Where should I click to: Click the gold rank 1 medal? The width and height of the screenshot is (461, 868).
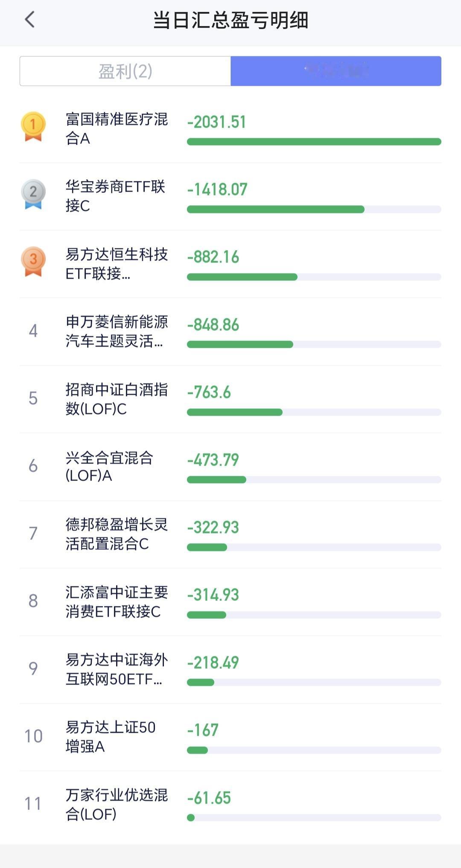coord(33,127)
